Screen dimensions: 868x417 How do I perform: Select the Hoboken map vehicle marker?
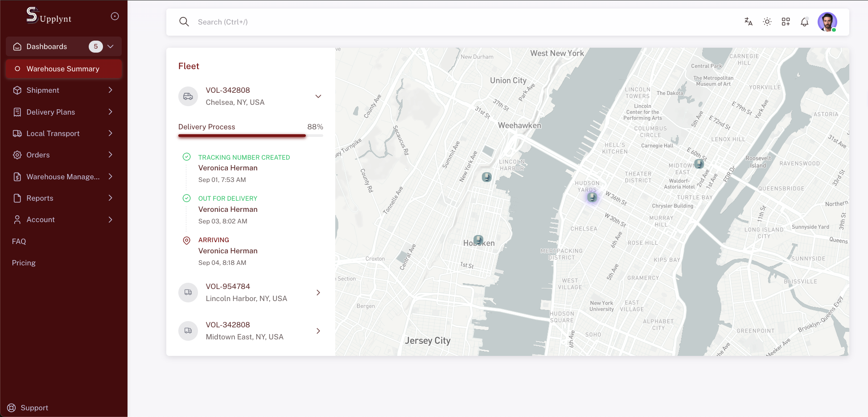[x=478, y=240]
